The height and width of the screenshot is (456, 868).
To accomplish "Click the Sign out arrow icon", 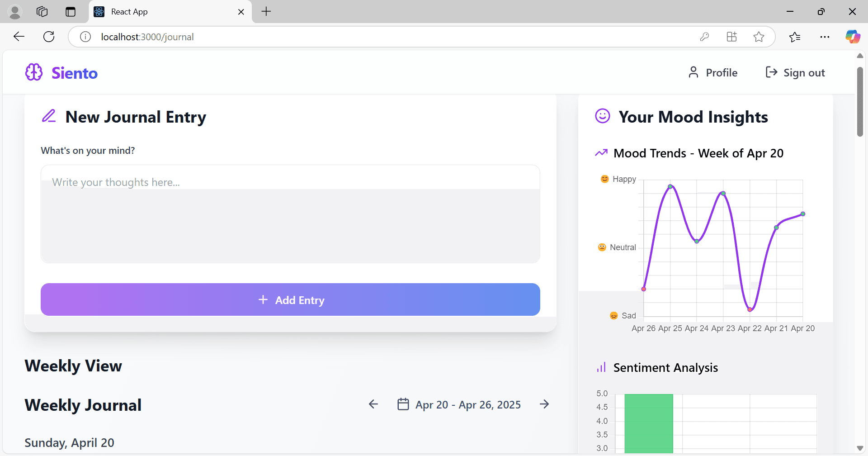I will point(770,72).
